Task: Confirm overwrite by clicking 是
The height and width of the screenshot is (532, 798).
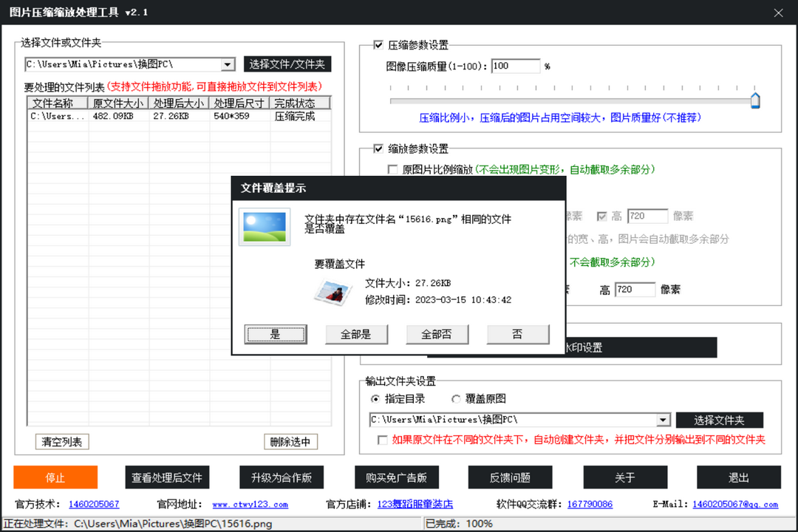Action: 276,334
